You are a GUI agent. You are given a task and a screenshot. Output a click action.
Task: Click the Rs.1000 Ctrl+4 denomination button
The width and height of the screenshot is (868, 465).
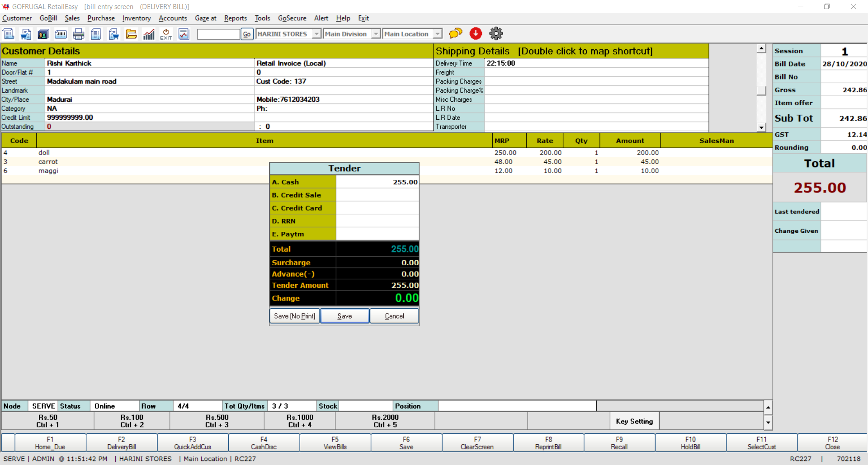pos(300,421)
